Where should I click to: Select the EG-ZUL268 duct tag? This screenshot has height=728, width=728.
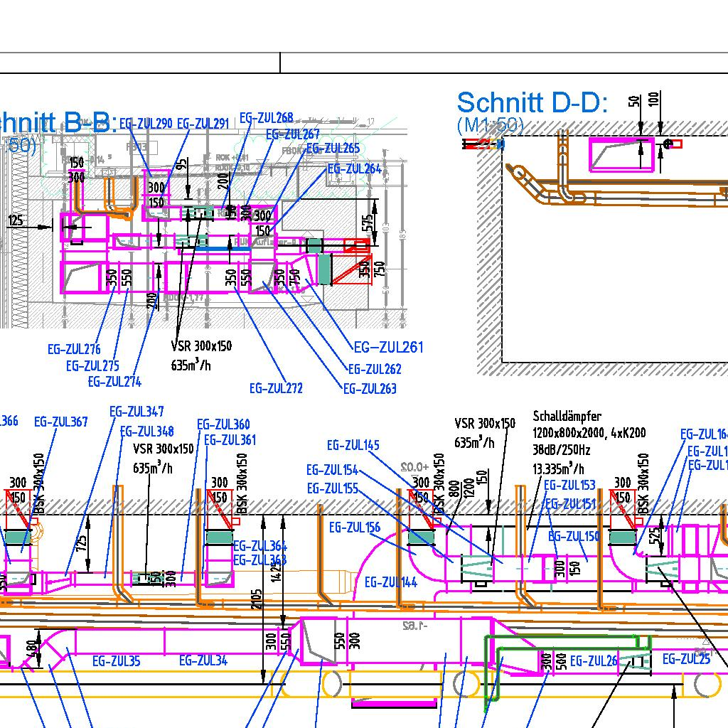click(x=266, y=118)
